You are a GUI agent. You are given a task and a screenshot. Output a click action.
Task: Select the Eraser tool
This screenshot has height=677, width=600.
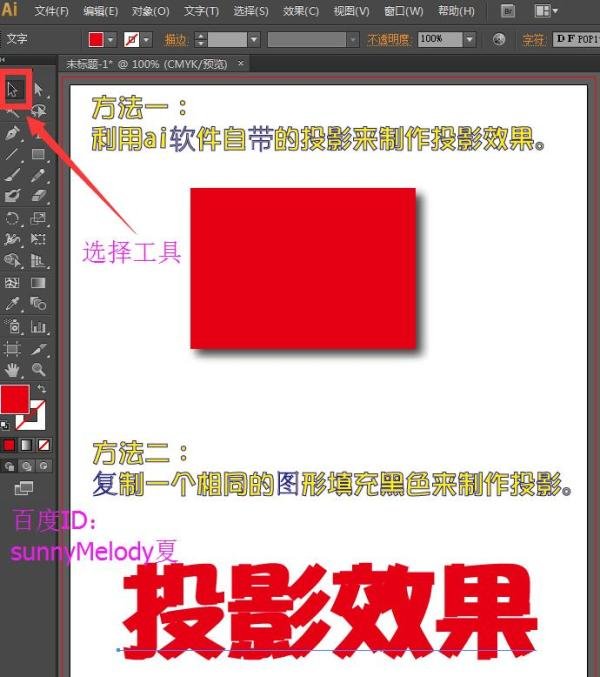tap(38, 196)
